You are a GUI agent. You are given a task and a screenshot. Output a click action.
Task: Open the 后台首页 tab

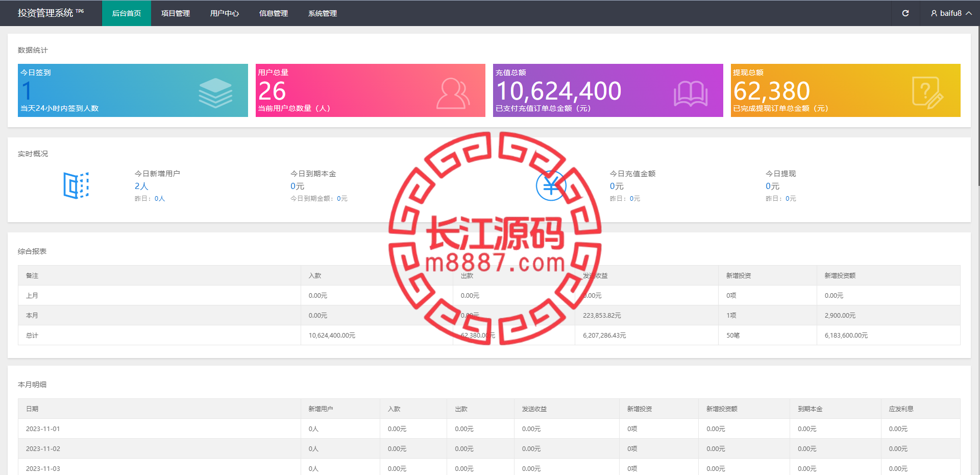(127, 13)
